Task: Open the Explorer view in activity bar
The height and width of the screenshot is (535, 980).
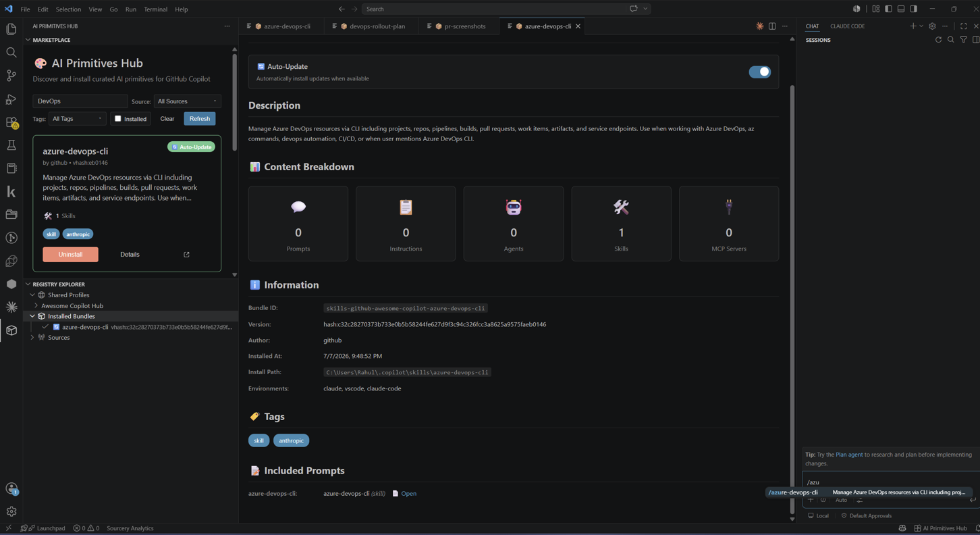Action: tap(11, 29)
